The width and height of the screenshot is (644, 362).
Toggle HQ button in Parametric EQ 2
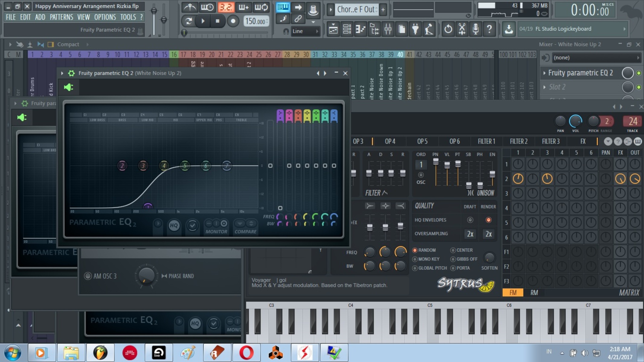coord(174,225)
